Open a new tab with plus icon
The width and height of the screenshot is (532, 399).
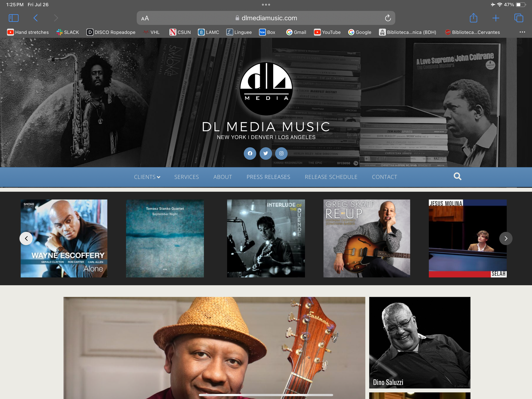click(x=496, y=18)
